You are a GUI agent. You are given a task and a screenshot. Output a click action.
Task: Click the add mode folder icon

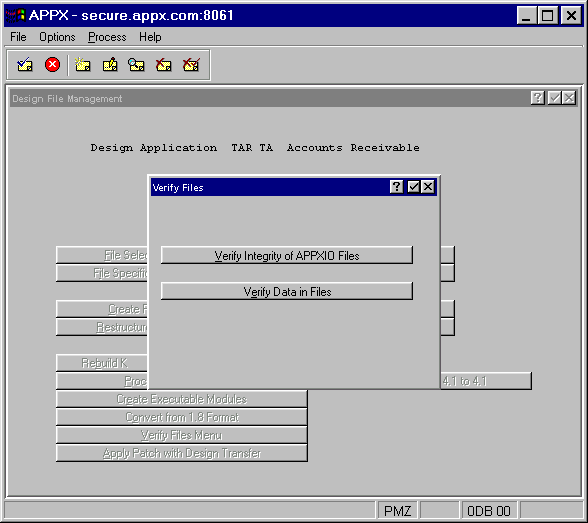pos(82,64)
